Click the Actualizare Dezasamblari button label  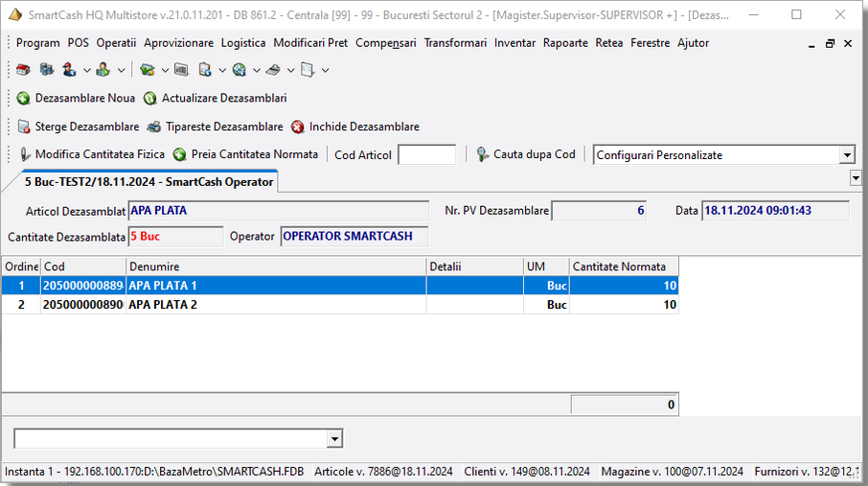click(x=224, y=98)
